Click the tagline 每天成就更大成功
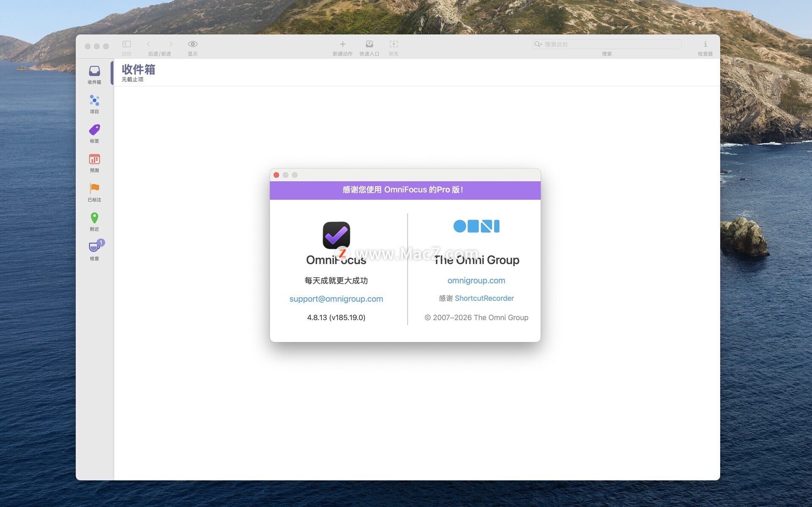Viewport: 812px width, 507px height. [336, 281]
